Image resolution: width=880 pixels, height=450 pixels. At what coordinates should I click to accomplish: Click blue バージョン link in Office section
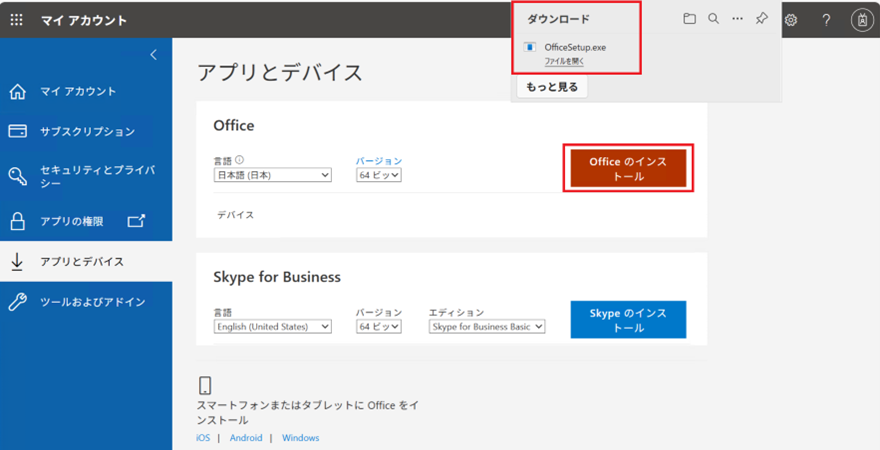pos(379,161)
